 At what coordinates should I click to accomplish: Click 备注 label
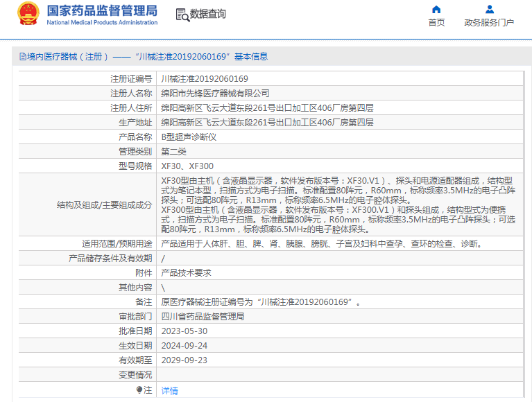coord(144,302)
